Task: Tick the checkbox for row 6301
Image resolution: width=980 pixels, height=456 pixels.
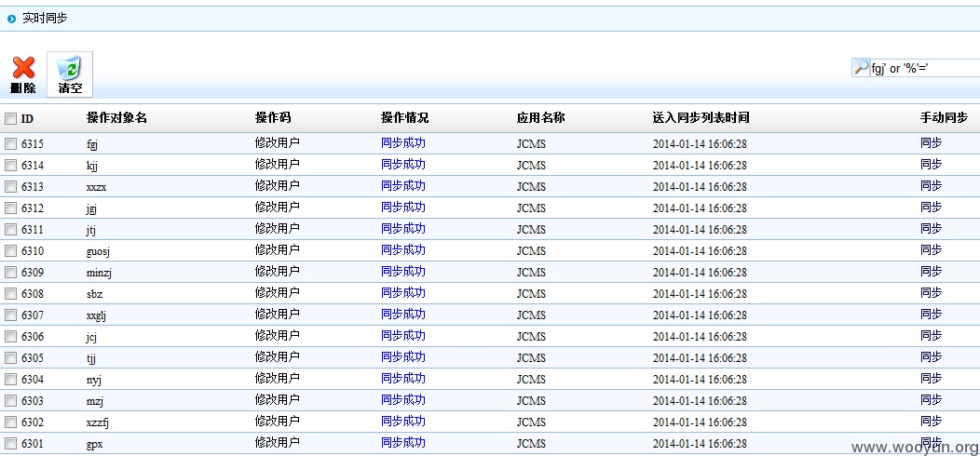Action: point(10,444)
